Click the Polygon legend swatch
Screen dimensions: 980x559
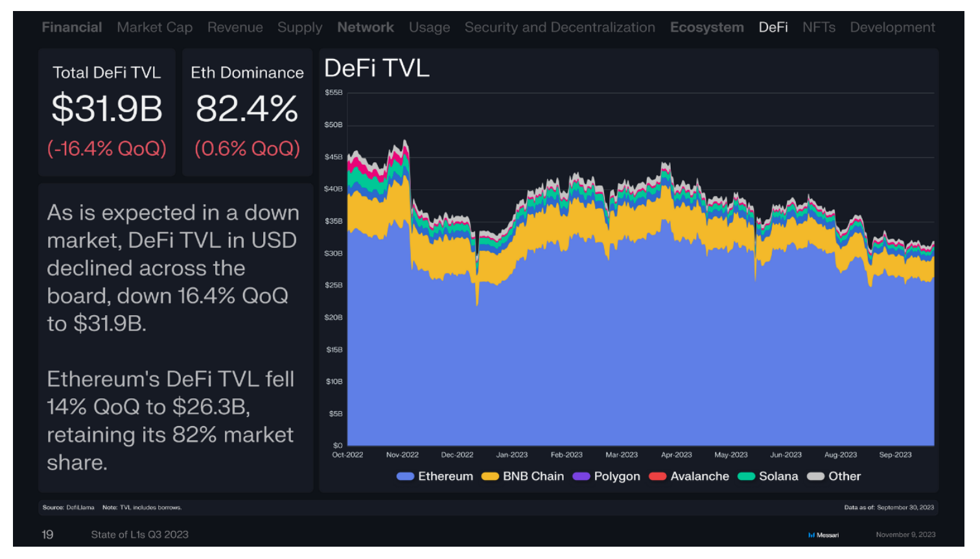581,476
